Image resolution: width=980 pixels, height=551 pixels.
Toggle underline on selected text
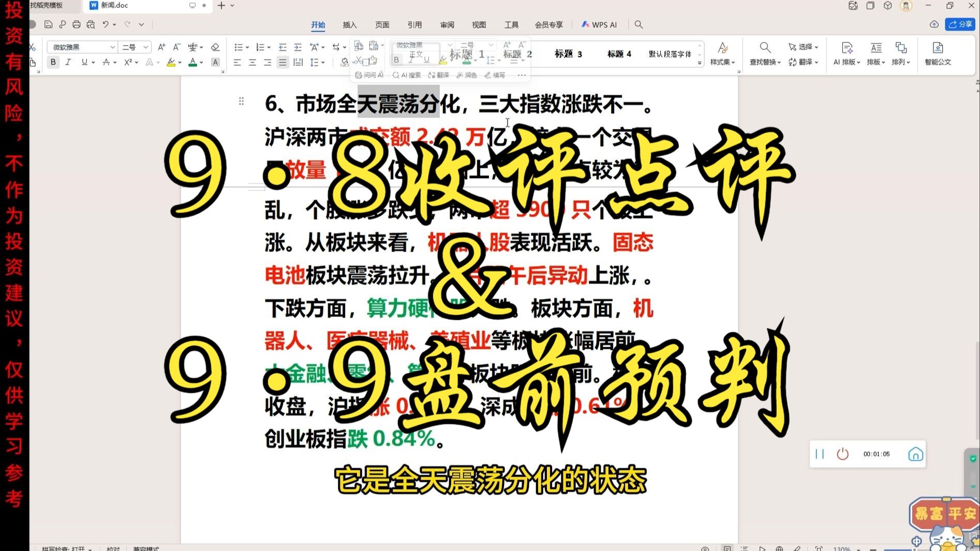pos(84,62)
